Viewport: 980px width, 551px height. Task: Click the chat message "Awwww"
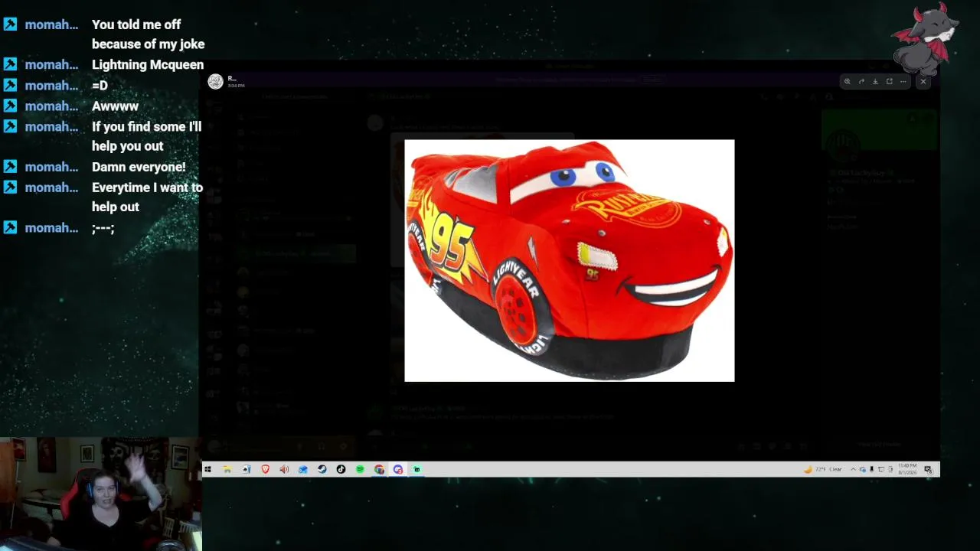(115, 106)
